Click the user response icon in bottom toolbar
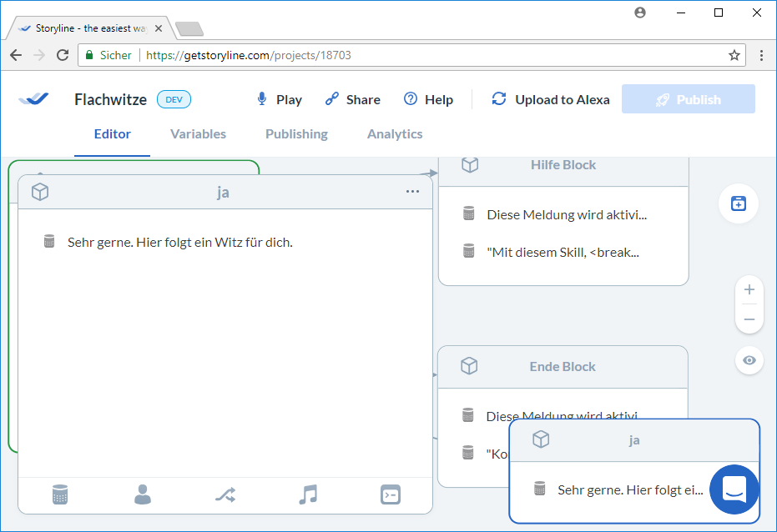This screenshot has width=777, height=532. click(143, 494)
